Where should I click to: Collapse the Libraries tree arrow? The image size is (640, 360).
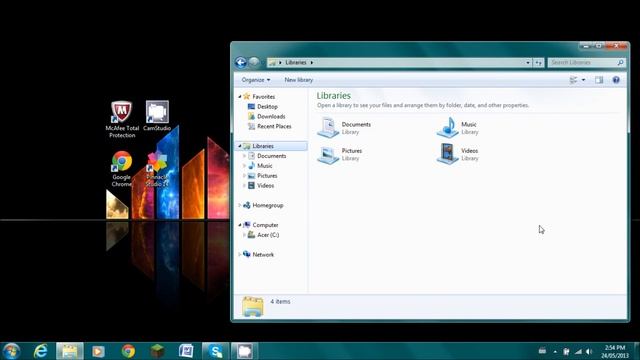(240, 146)
